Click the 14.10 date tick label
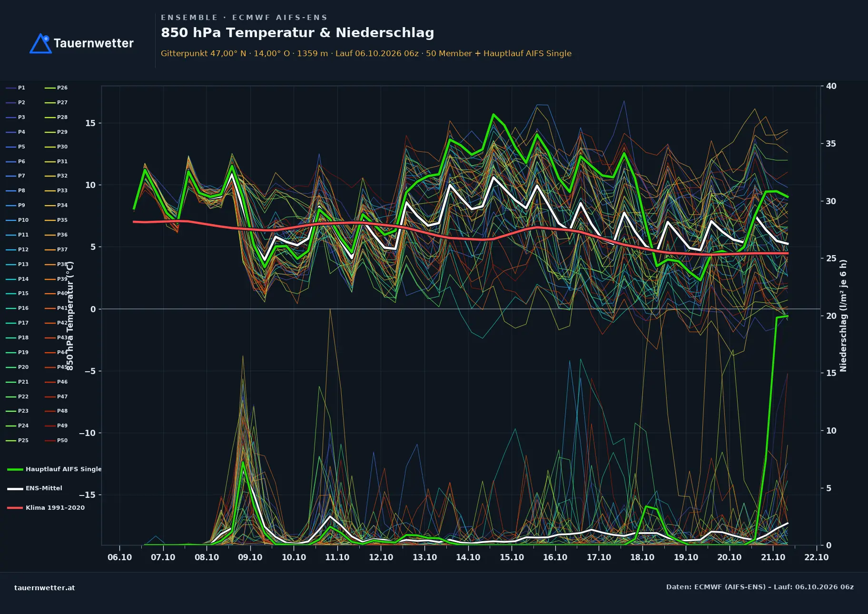Viewport: 868px width, 614px height. coord(468,557)
